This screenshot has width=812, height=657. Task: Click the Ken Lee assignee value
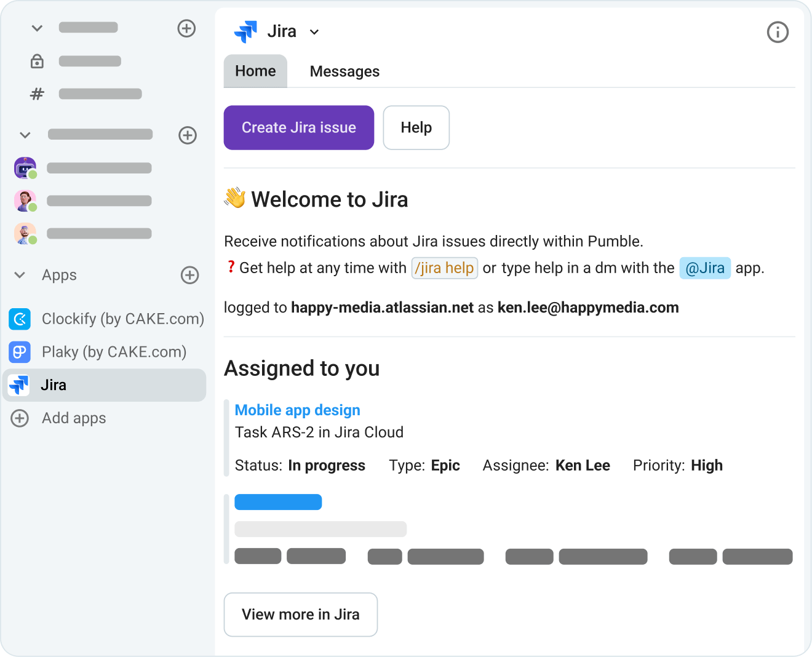(583, 466)
